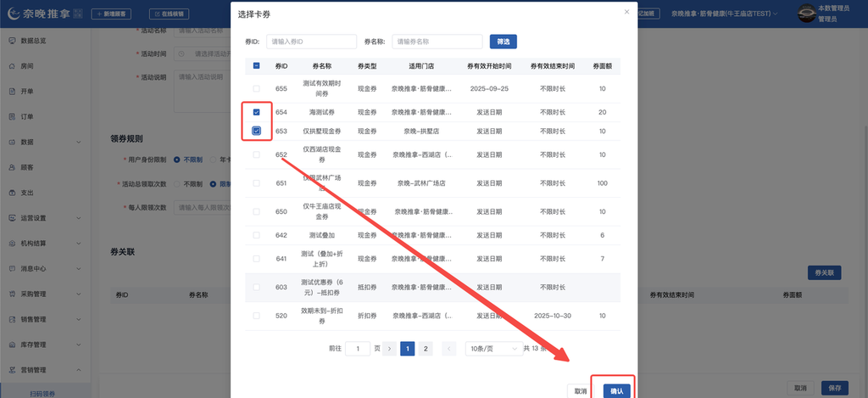Click 取消 in the coupon dialog
This screenshot has width=868, height=398.
tap(580, 391)
